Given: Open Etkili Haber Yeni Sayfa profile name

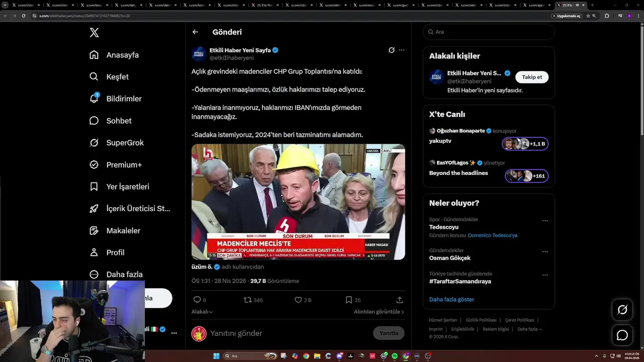Looking at the screenshot, I should pos(240,50).
